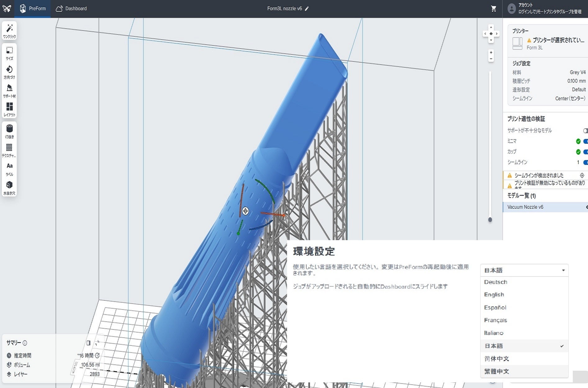Open the Texture (テクスチャ) tool

coord(10,150)
